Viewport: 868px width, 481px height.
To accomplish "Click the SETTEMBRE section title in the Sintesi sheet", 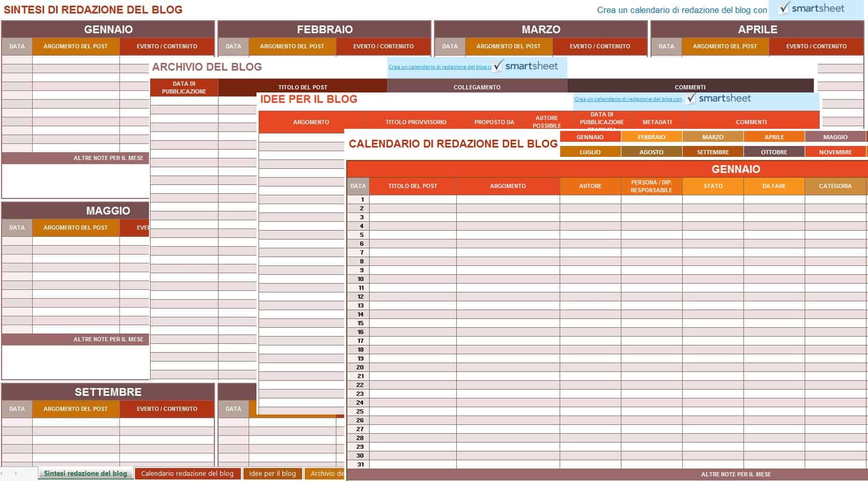I will (x=108, y=392).
